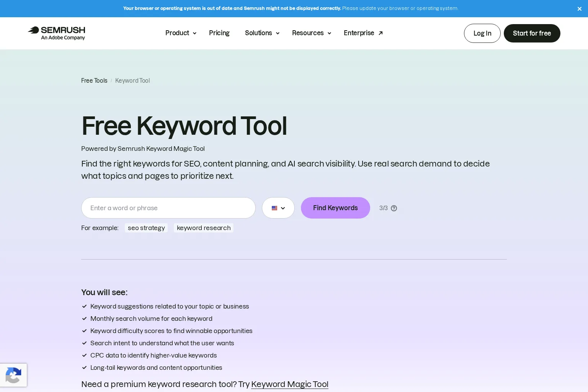Click Start for free
Image resolution: width=588 pixels, height=392 pixels.
click(x=532, y=33)
